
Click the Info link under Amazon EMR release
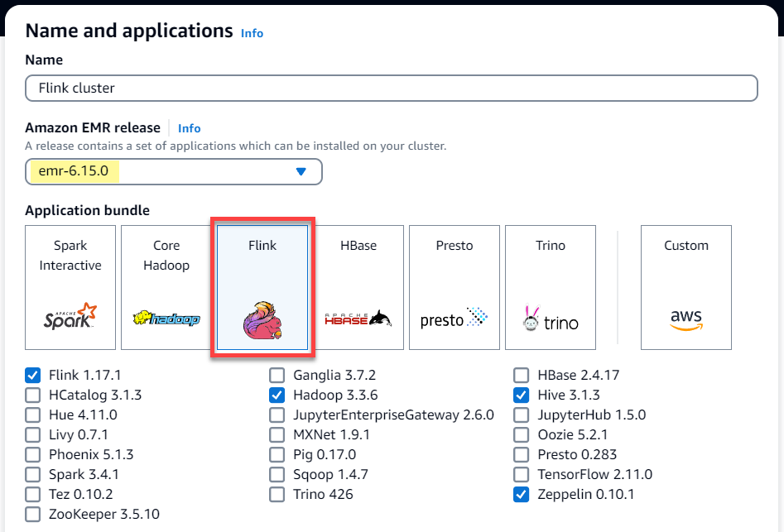pos(189,128)
